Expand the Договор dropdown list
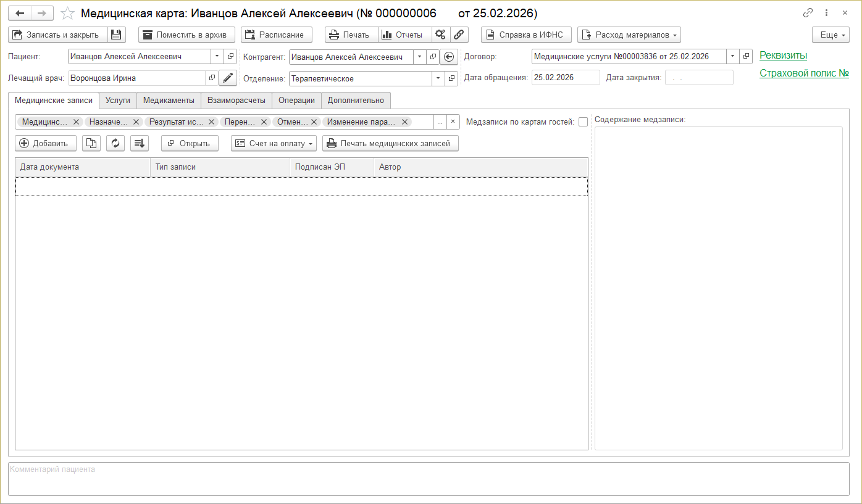Image resolution: width=862 pixels, height=504 pixels. [x=733, y=57]
